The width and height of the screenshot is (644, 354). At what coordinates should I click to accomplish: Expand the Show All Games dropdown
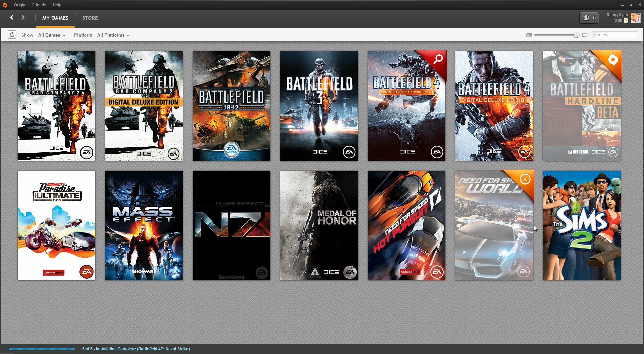(x=52, y=35)
